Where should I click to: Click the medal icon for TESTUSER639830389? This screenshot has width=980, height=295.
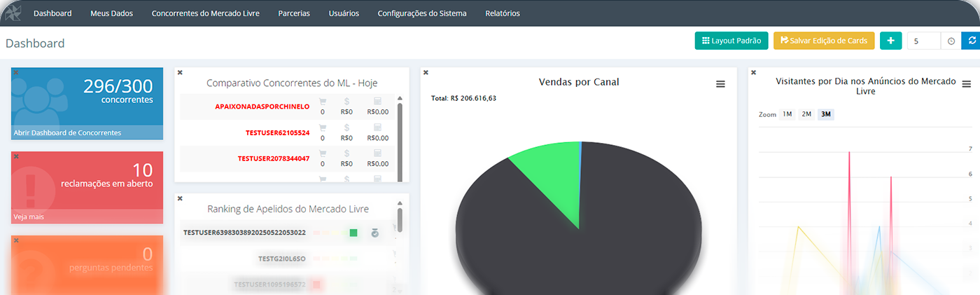coord(374,233)
